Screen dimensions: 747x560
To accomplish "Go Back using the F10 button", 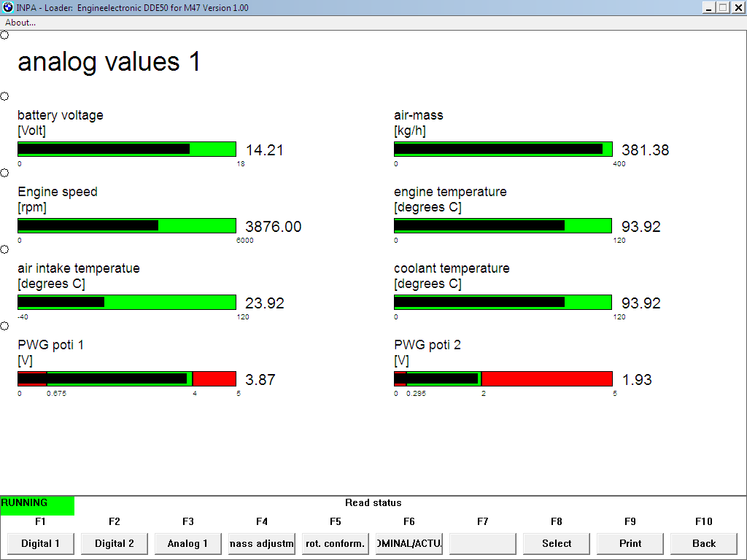I will coord(703,543).
